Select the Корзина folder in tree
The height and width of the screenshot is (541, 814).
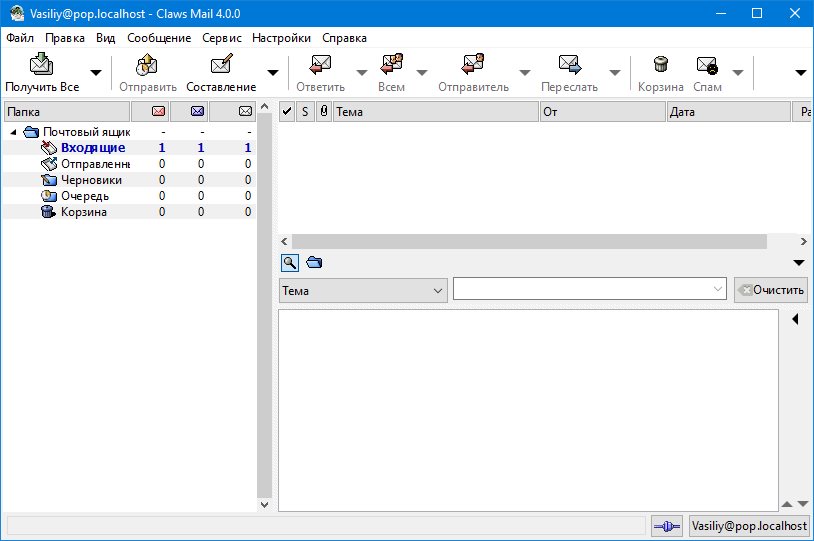pyautogui.click(x=84, y=212)
